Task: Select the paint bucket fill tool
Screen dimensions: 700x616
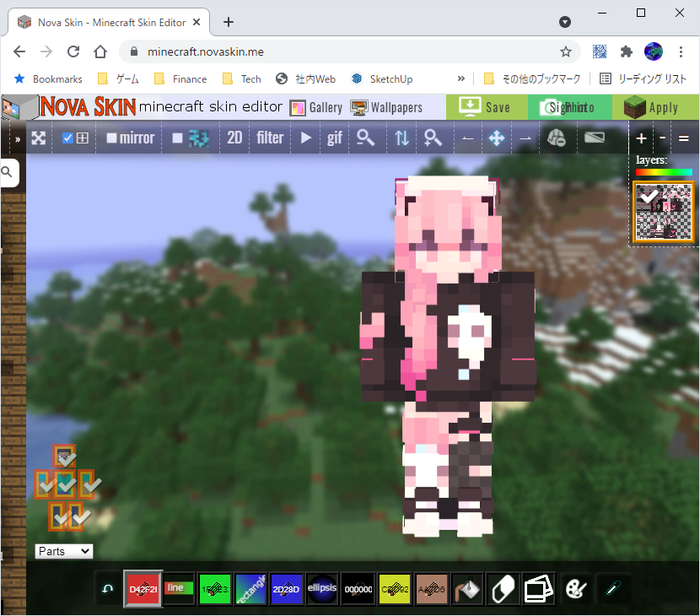Action: (467, 589)
